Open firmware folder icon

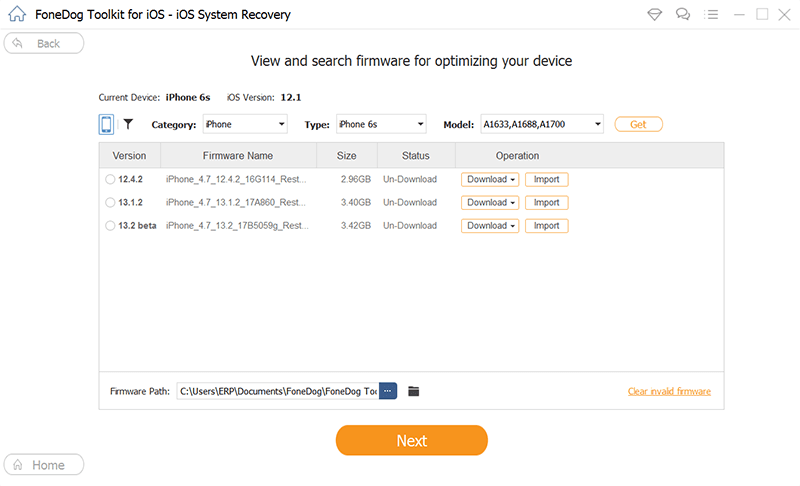tap(414, 391)
